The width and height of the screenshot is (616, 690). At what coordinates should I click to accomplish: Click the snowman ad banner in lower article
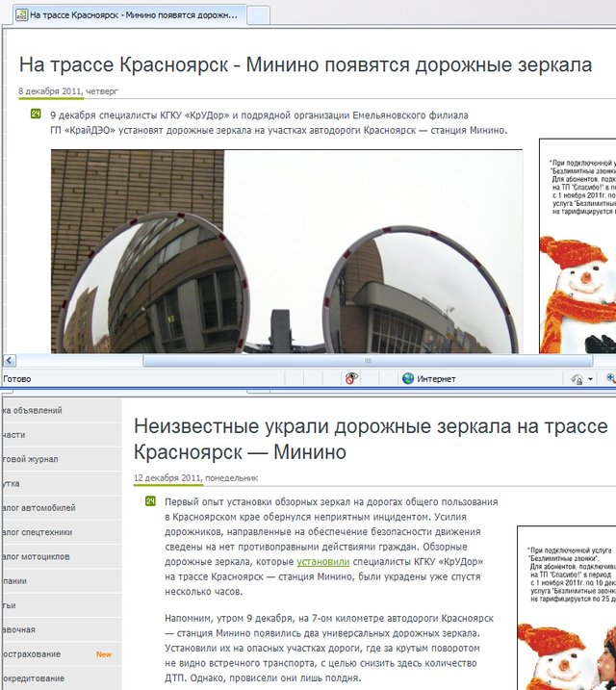coord(566,606)
